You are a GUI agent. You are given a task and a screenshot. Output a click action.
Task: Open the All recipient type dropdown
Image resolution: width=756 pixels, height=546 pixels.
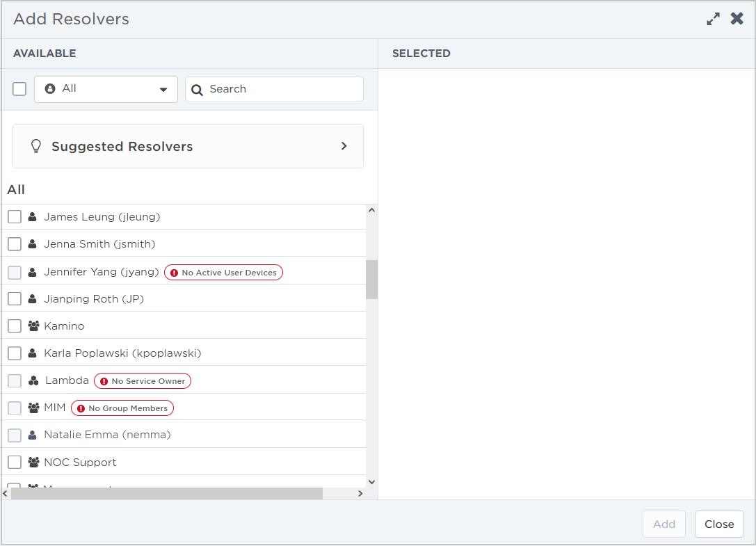coord(106,89)
